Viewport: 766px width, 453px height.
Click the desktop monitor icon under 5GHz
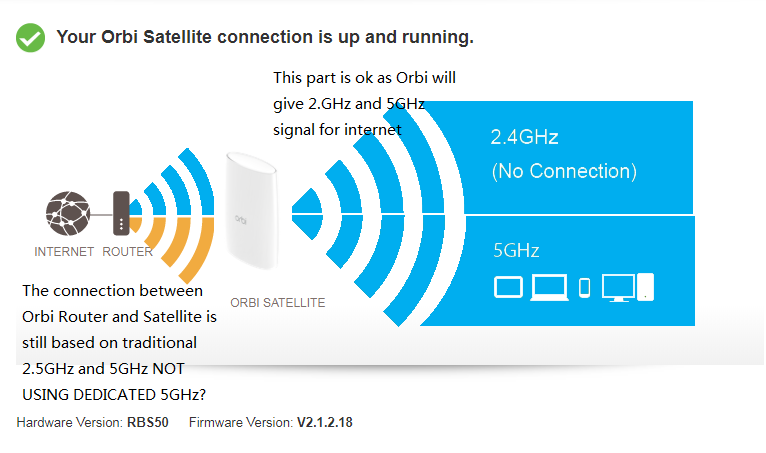click(x=617, y=288)
